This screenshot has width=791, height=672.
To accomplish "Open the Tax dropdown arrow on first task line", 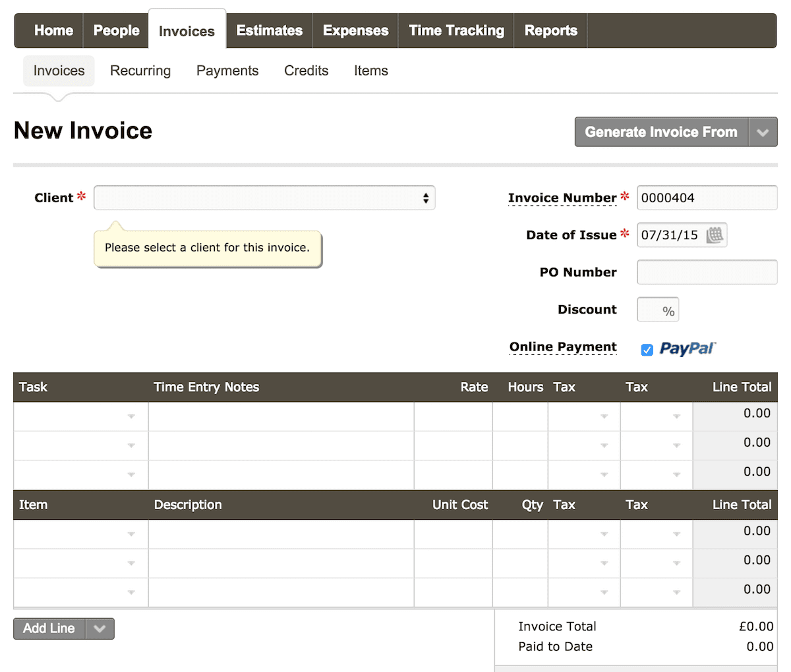I will [x=604, y=416].
